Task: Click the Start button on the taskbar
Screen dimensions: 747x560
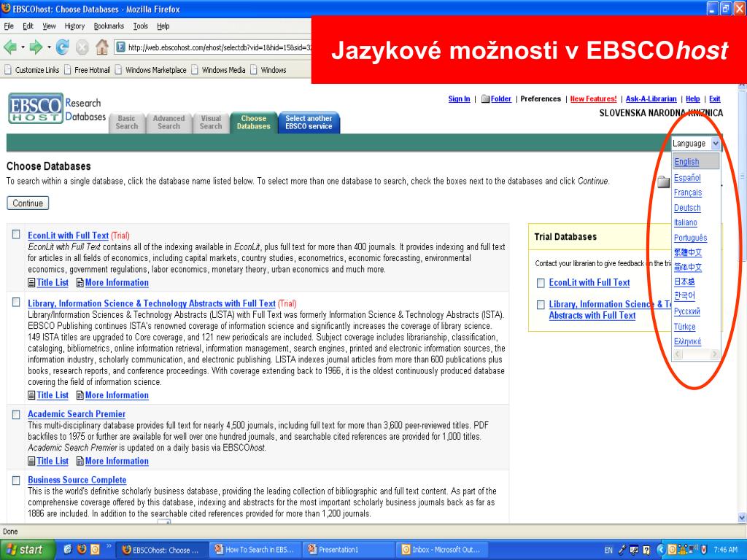Action: [27, 550]
